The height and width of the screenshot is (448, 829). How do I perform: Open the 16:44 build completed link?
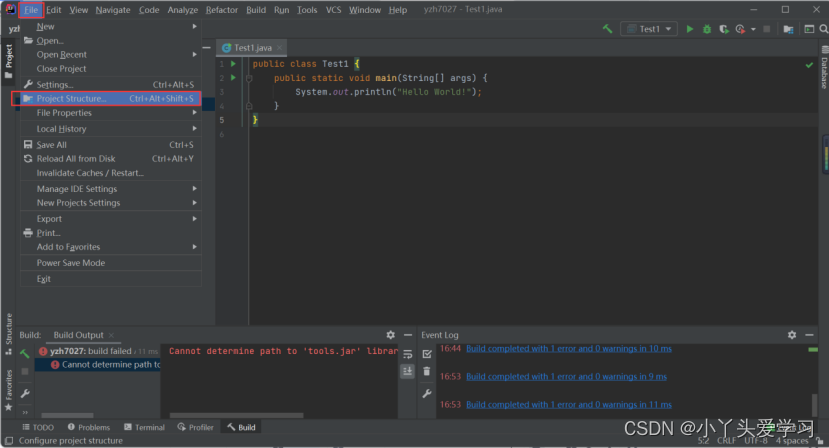click(x=569, y=349)
